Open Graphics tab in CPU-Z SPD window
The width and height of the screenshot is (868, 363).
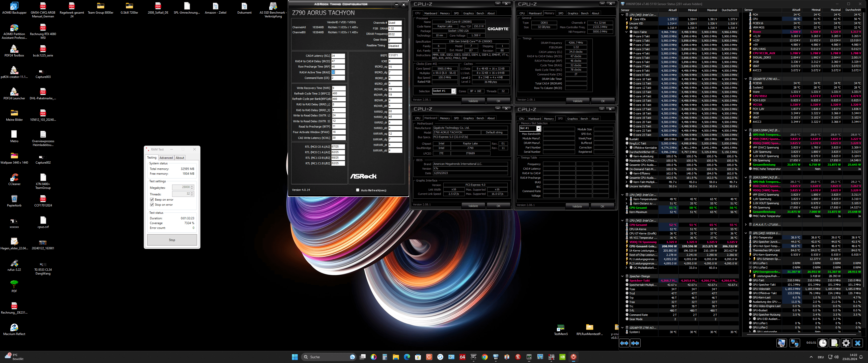click(x=572, y=118)
